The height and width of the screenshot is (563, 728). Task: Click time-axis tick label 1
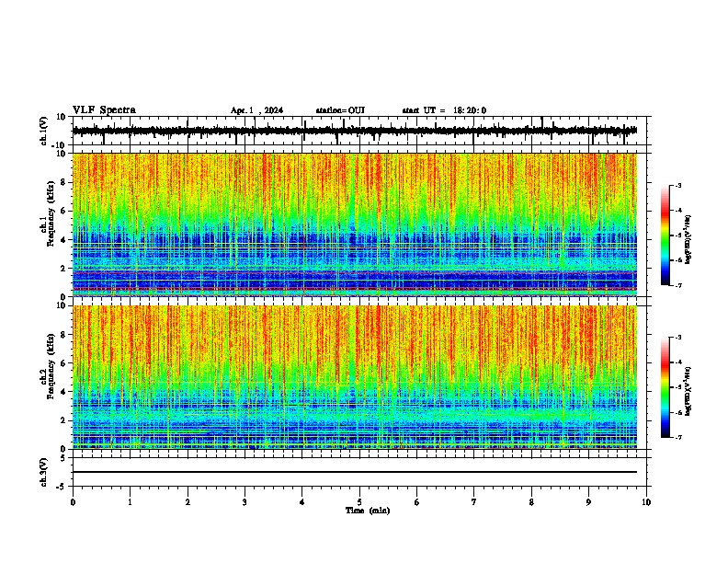coord(130,502)
